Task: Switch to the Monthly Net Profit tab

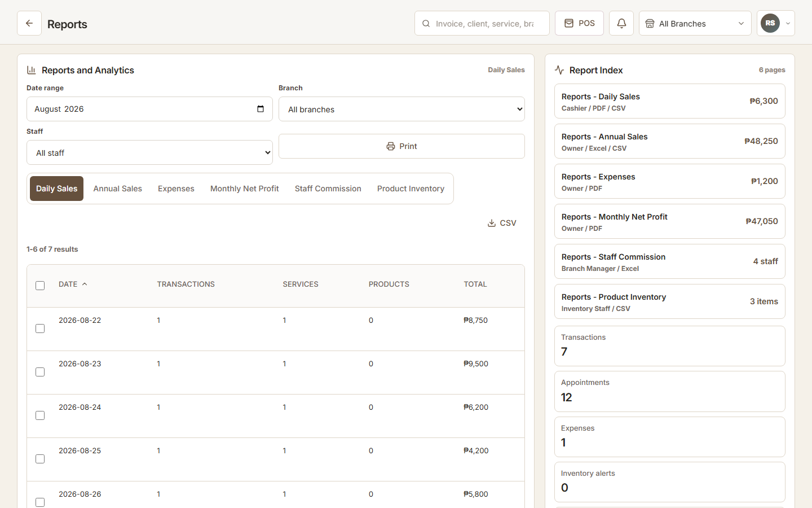Action: [x=245, y=189]
